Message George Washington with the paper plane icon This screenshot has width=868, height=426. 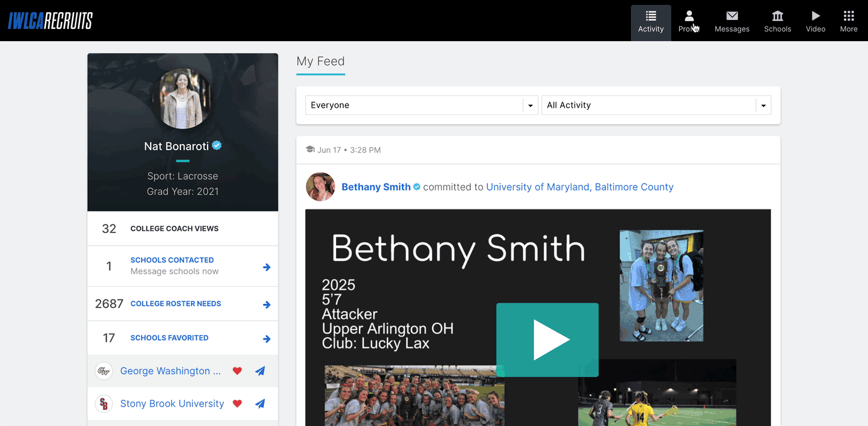[x=260, y=371]
